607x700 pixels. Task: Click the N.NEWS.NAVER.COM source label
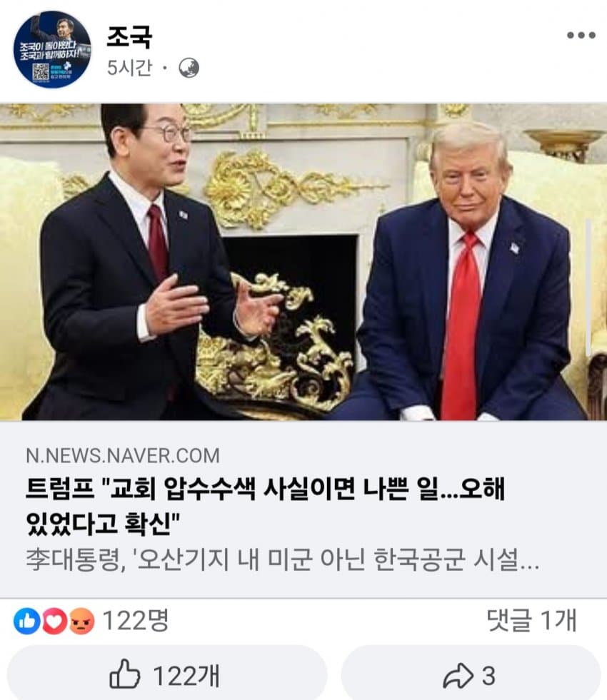(x=123, y=456)
